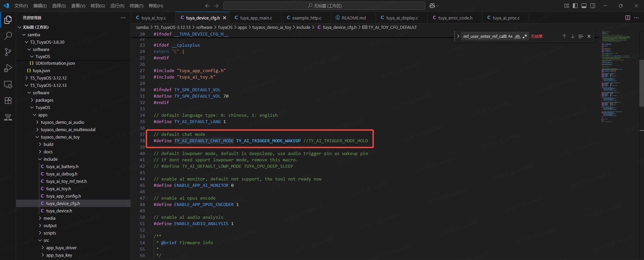Go to previous match in find widget
The image size is (644, 260).
tap(564, 36)
